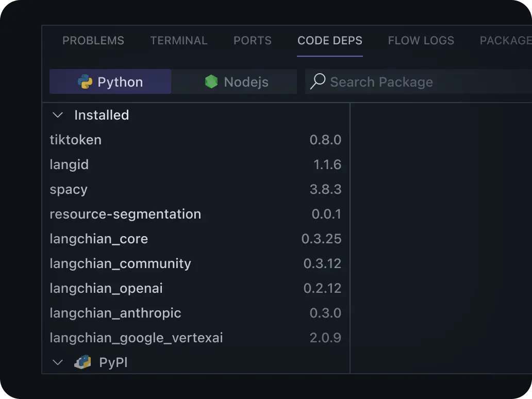The width and height of the screenshot is (532, 399).
Task: Select the resource-segmentation package
Action: [125, 214]
